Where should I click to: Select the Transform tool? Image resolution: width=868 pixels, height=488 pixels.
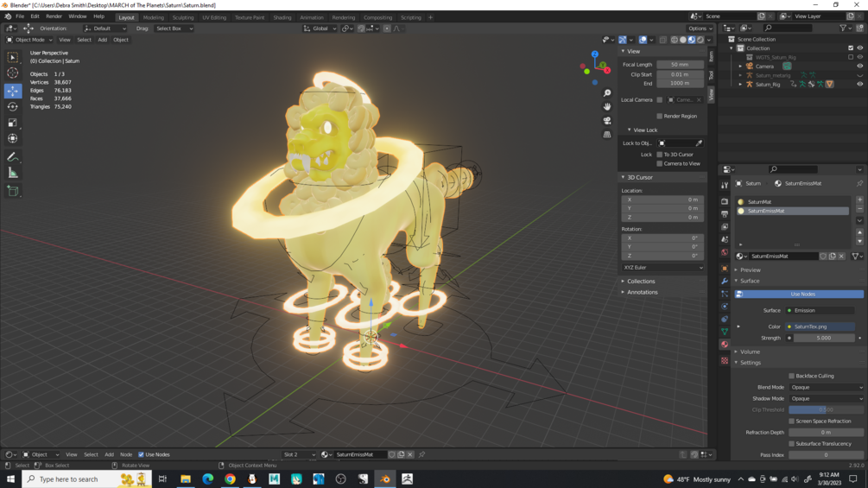tap(13, 138)
